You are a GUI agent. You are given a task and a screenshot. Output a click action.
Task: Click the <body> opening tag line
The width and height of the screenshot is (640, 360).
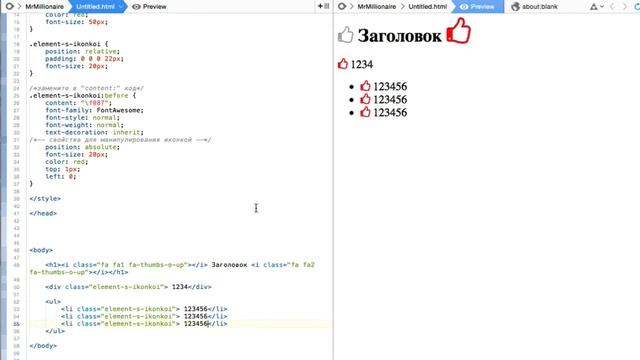41,250
